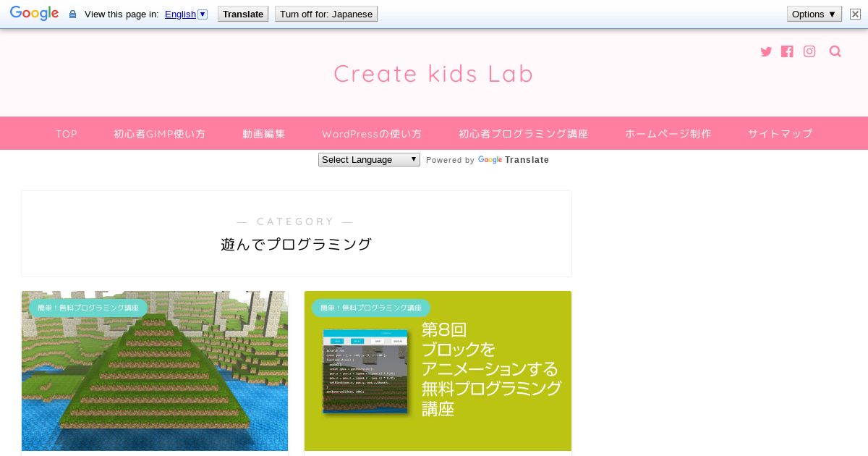Click the 遊んでプログラミング category heading
This screenshot has width=868, height=456.
[x=296, y=244]
